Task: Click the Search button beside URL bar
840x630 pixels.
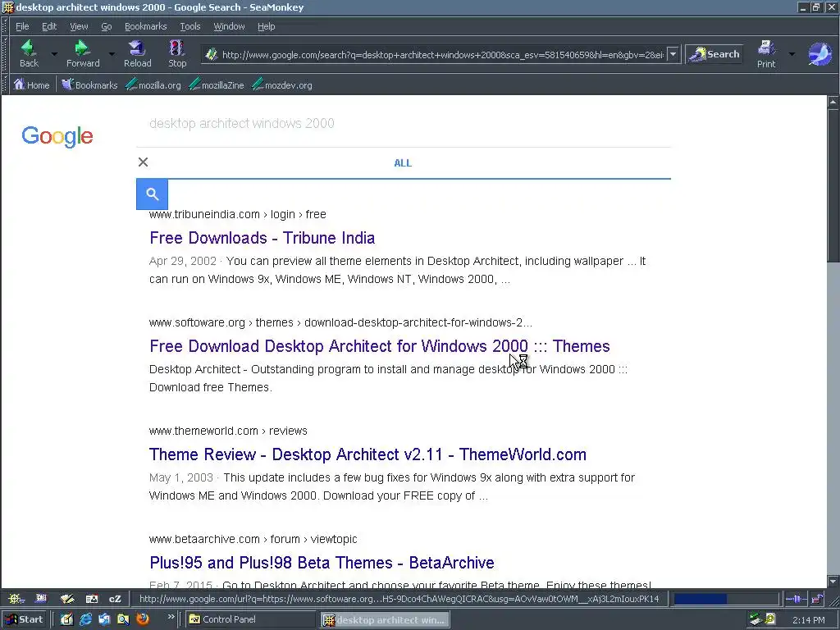Action: [714, 54]
